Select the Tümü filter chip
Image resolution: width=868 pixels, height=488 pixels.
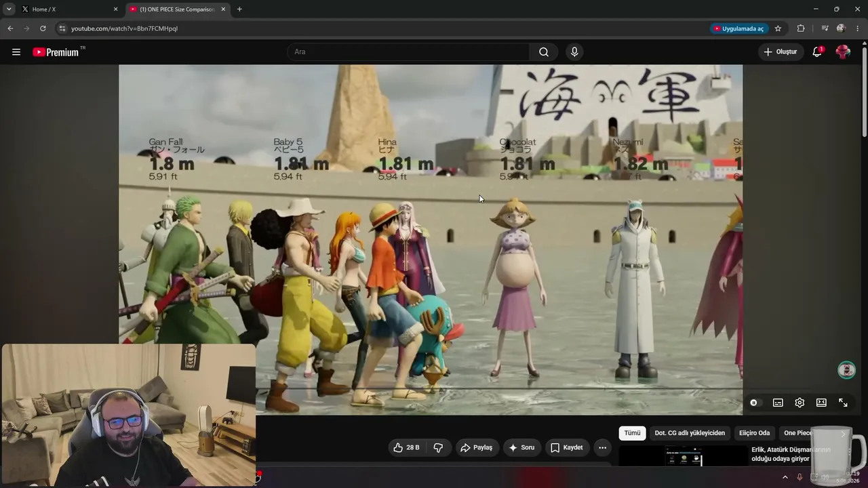point(632,433)
